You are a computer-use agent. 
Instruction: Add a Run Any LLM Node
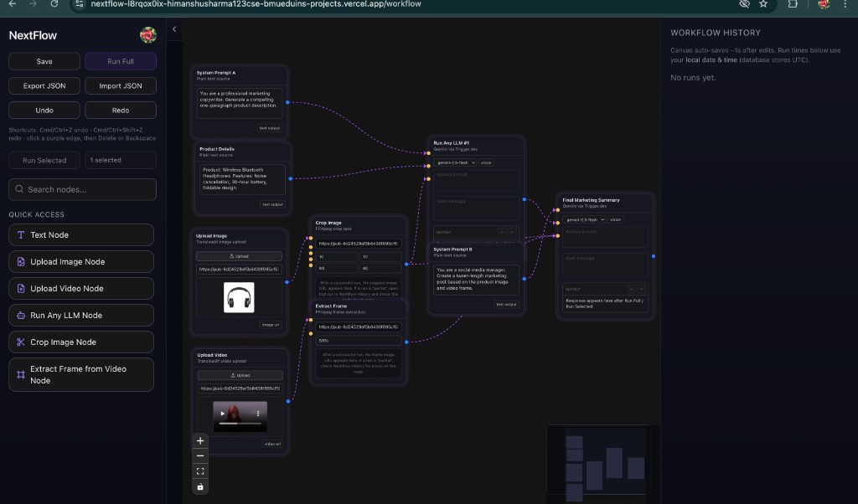81,315
